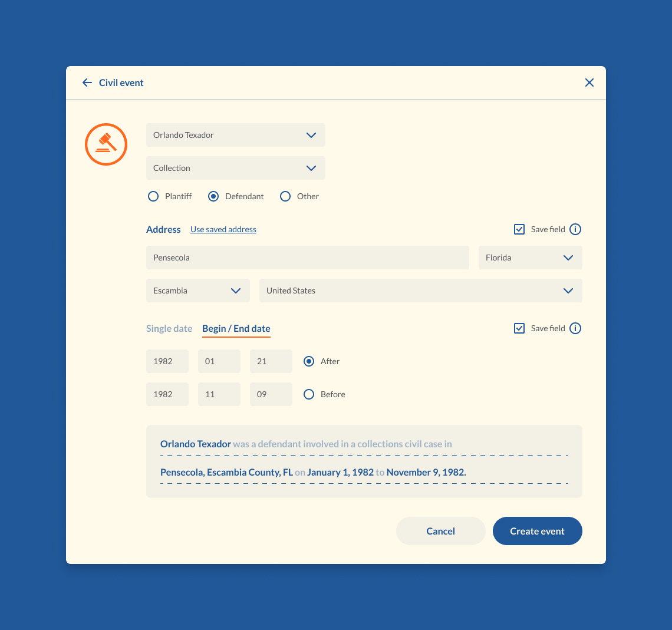This screenshot has height=630, width=672.
Task: Select the Begin / End date tab
Action: 236,328
